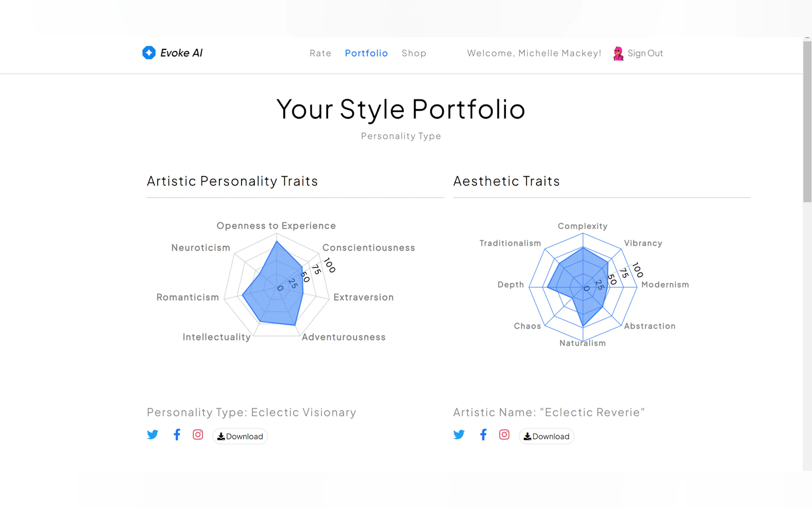Click the Evoke AI brand name
The image size is (812, 508).
pyautogui.click(x=181, y=53)
